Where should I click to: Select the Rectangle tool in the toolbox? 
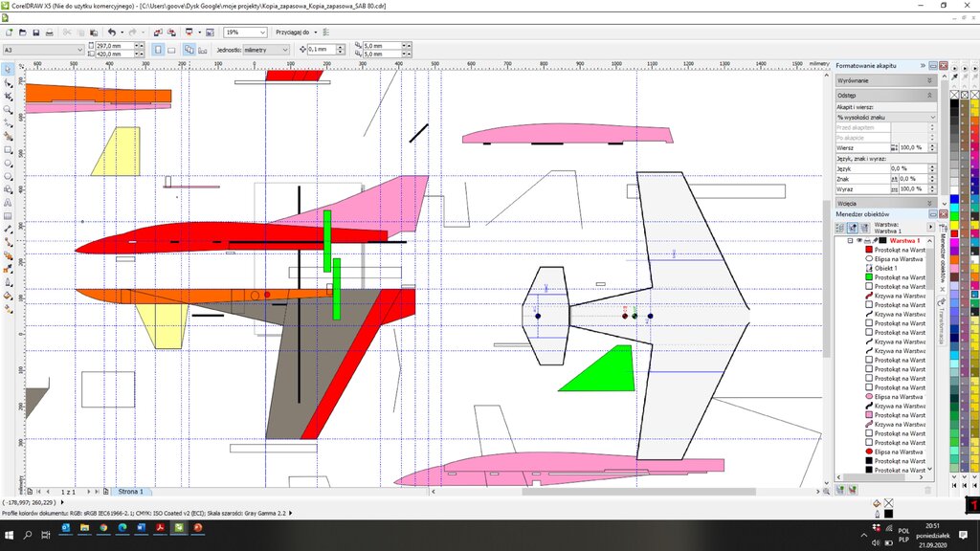tap(9, 149)
